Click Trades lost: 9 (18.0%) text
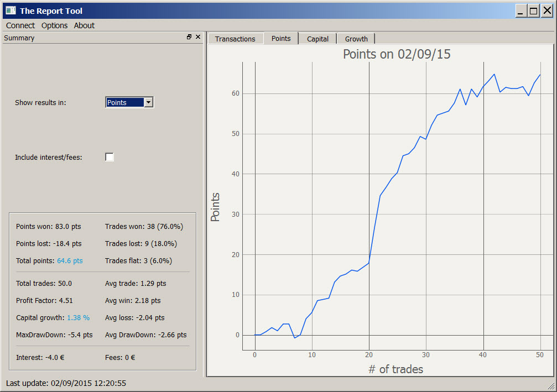Viewport: 557px width, 392px height. tap(141, 244)
